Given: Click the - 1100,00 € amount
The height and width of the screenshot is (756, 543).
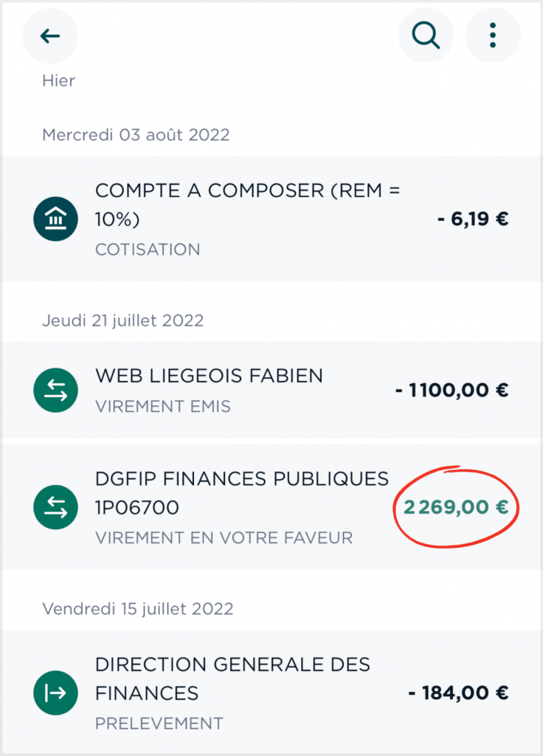Looking at the screenshot, I should coord(452,391).
